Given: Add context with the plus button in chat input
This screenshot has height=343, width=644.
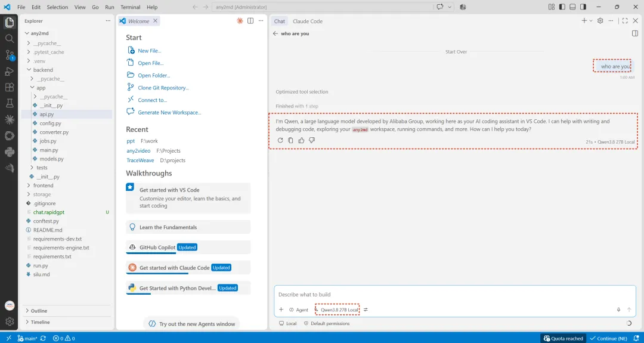Looking at the screenshot, I should (x=281, y=310).
